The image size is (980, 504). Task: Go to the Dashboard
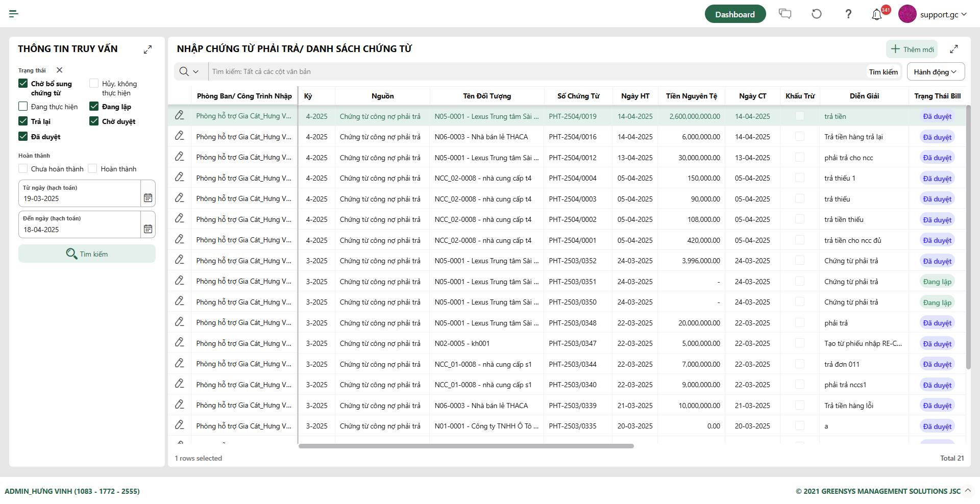(x=735, y=14)
